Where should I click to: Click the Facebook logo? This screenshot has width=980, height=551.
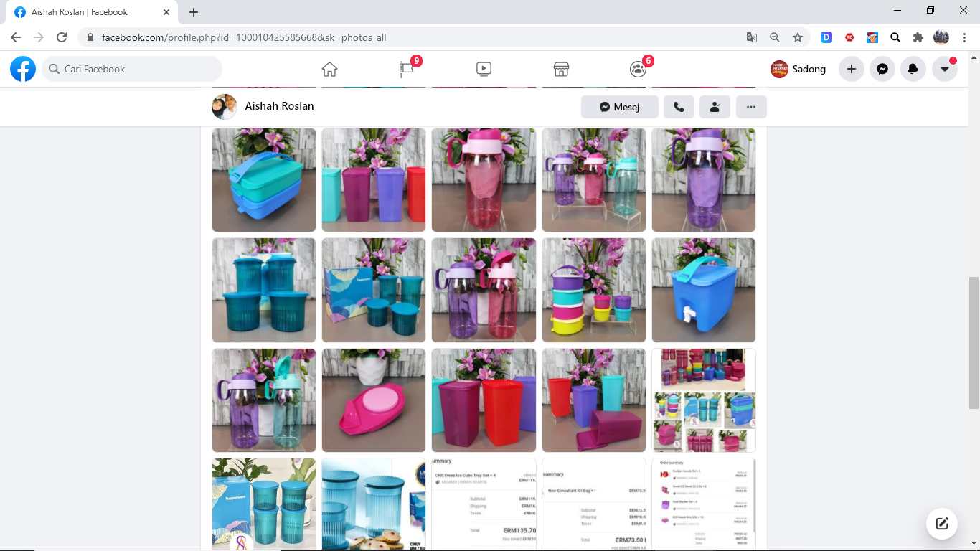tap(23, 69)
